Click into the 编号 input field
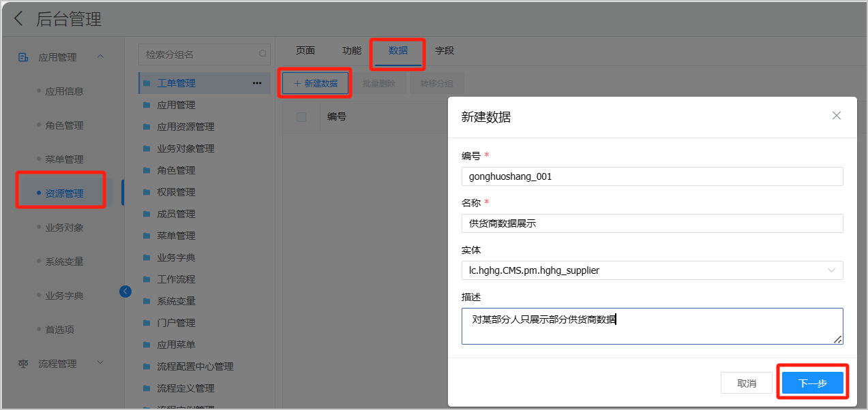 [652, 176]
